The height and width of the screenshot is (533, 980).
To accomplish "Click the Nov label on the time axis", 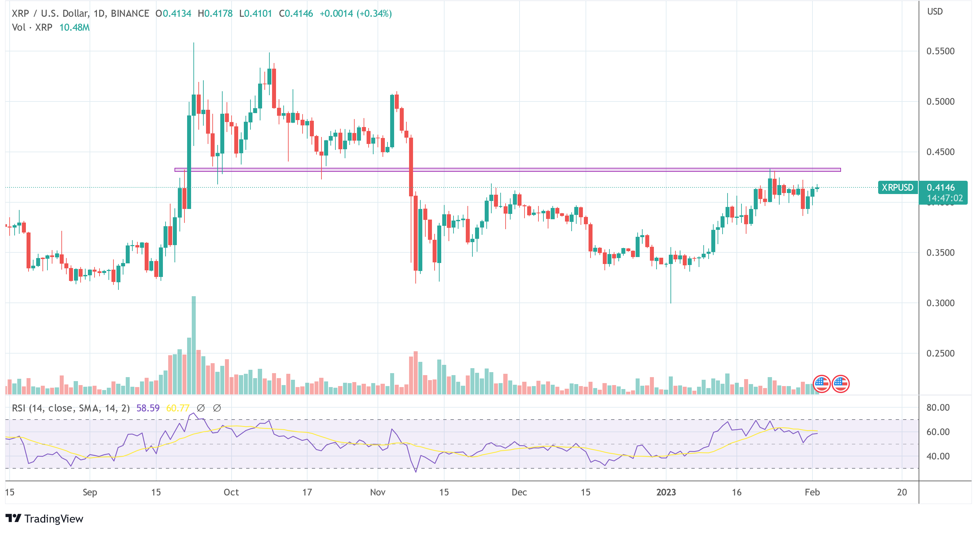I will pyautogui.click(x=378, y=492).
